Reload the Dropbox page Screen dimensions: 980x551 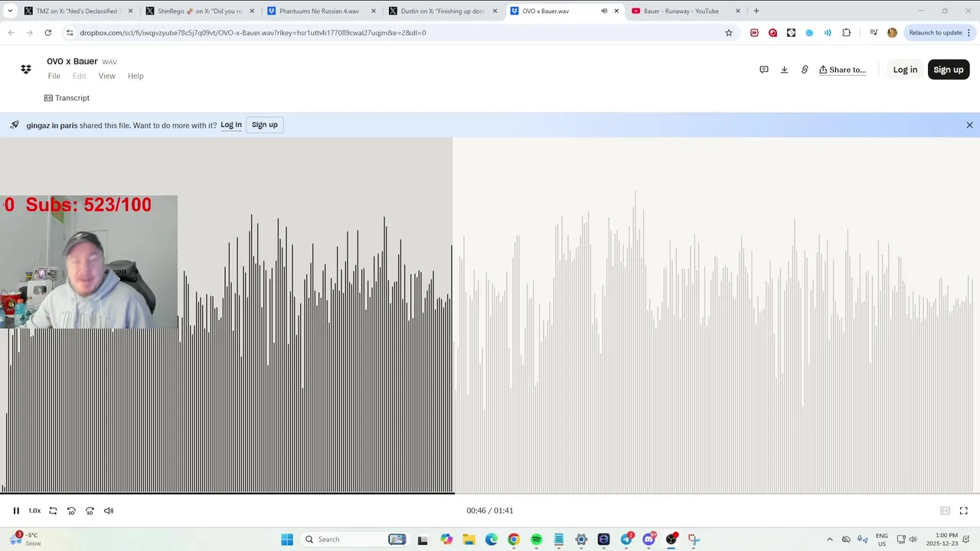pos(47,33)
